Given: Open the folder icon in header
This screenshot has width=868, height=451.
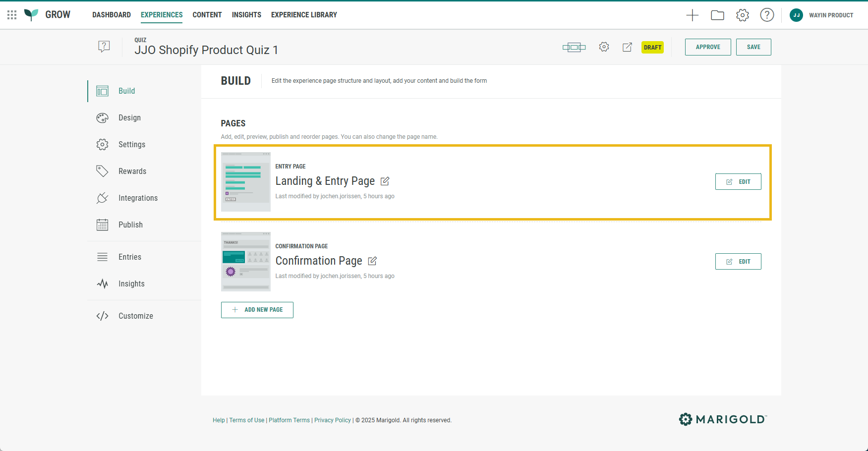Looking at the screenshot, I should point(717,15).
